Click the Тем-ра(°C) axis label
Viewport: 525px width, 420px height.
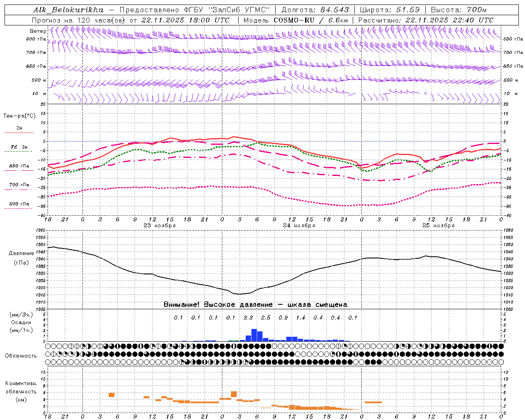[19, 116]
